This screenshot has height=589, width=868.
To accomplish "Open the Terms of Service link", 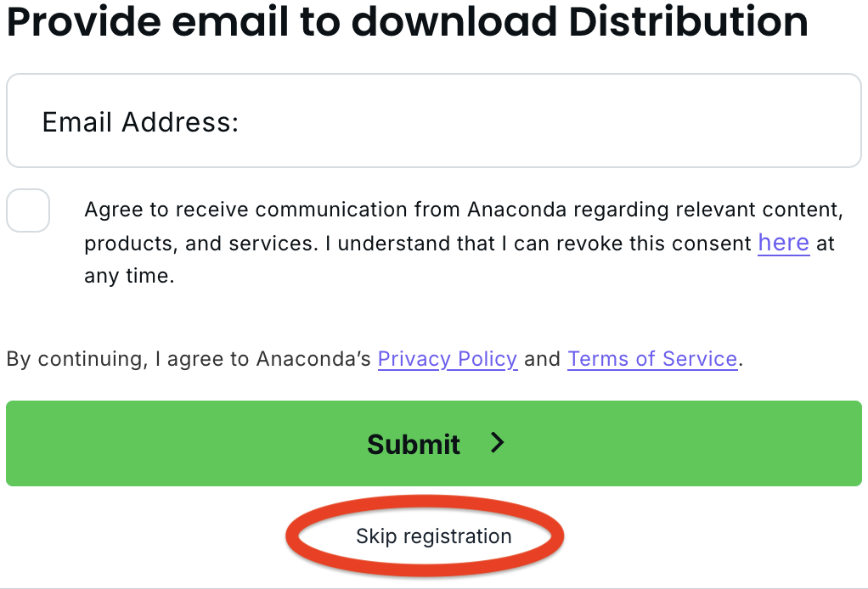I will (x=652, y=359).
